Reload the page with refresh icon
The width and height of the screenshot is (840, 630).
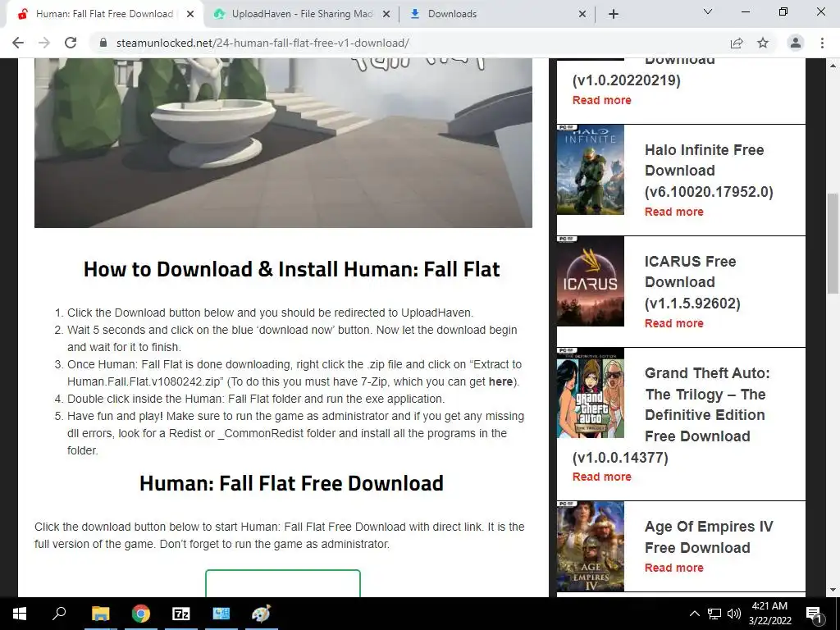point(71,43)
